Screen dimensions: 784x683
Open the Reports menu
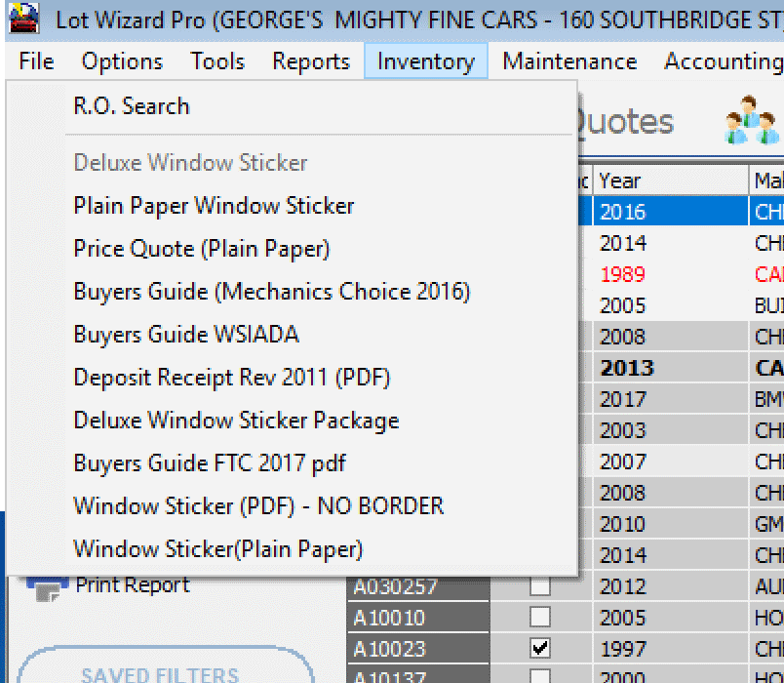(310, 60)
